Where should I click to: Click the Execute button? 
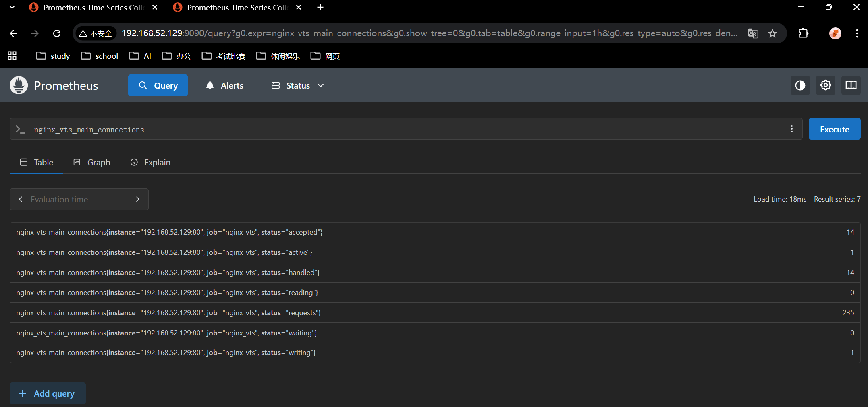pyautogui.click(x=835, y=129)
